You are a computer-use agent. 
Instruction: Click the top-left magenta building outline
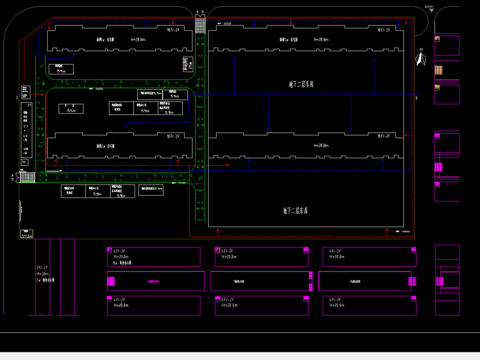click(x=154, y=257)
